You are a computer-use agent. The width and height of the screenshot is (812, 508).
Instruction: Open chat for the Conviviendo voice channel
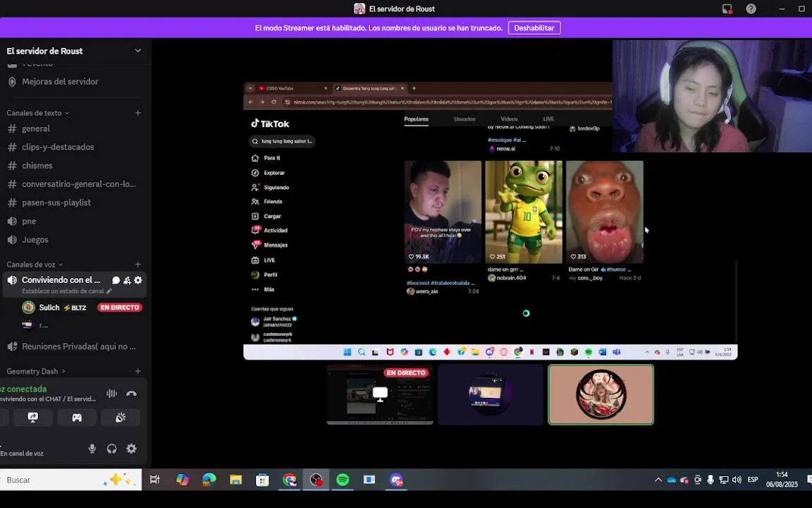pyautogui.click(x=116, y=280)
